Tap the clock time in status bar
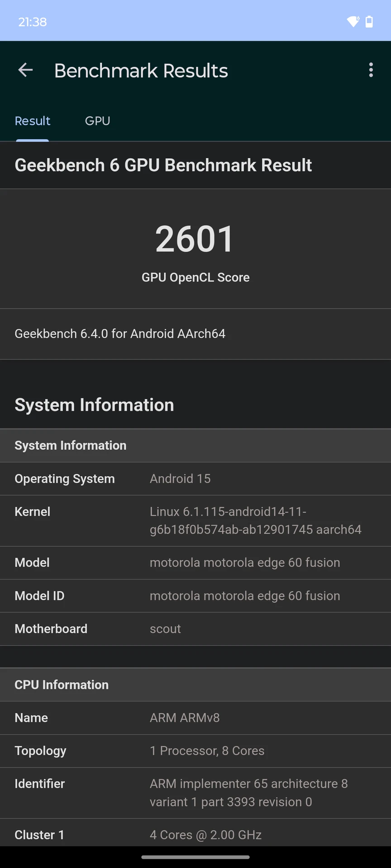Screen dimensions: 391x868 (33, 22)
